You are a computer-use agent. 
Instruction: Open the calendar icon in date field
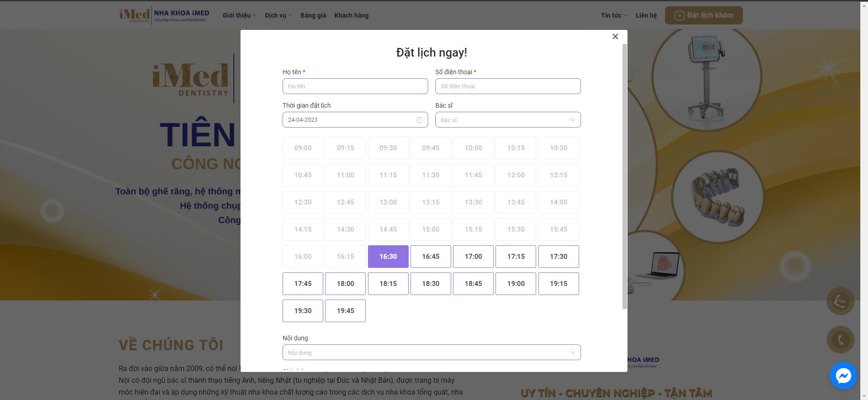pyautogui.click(x=419, y=120)
